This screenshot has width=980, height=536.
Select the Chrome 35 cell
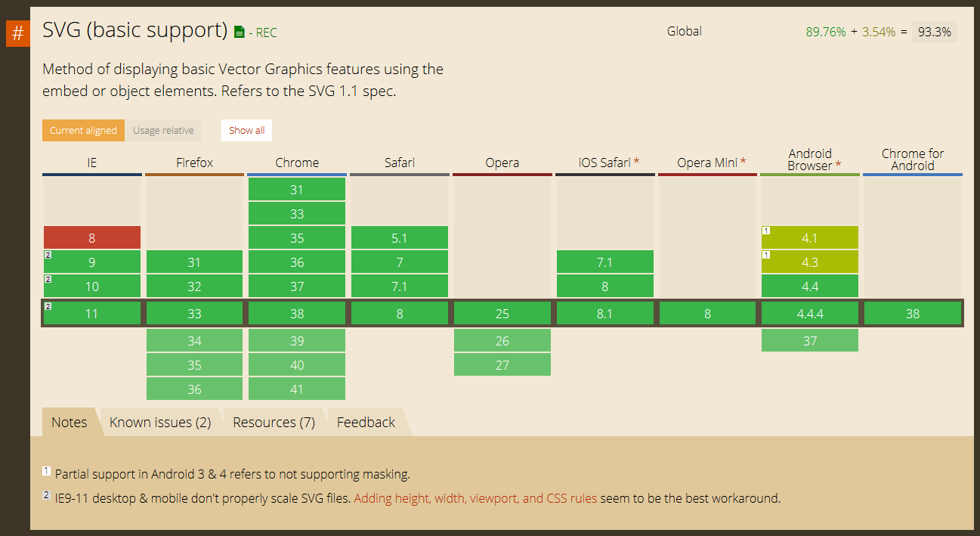[x=297, y=237]
